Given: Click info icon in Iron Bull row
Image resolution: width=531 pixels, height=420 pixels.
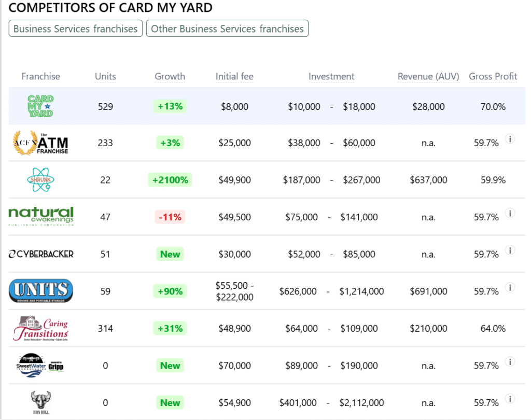Looking at the screenshot, I should tap(510, 399).
